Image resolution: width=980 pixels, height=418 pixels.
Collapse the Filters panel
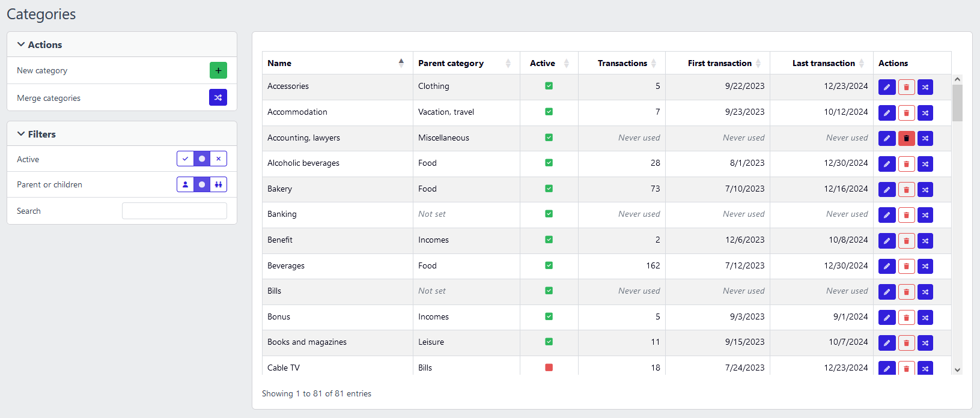tap(37, 134)
